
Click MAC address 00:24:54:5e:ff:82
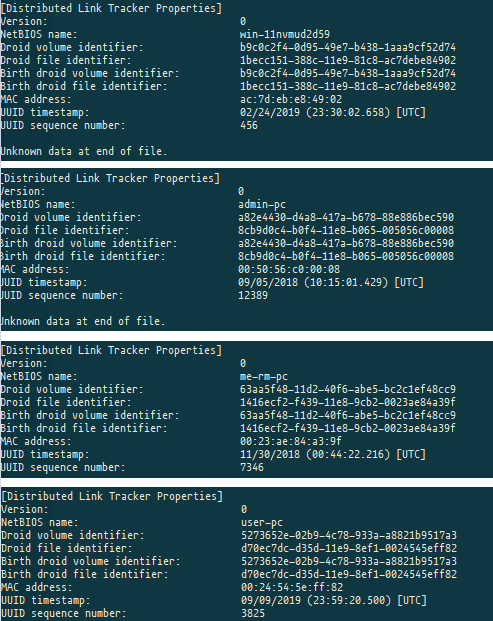(292, 587)
